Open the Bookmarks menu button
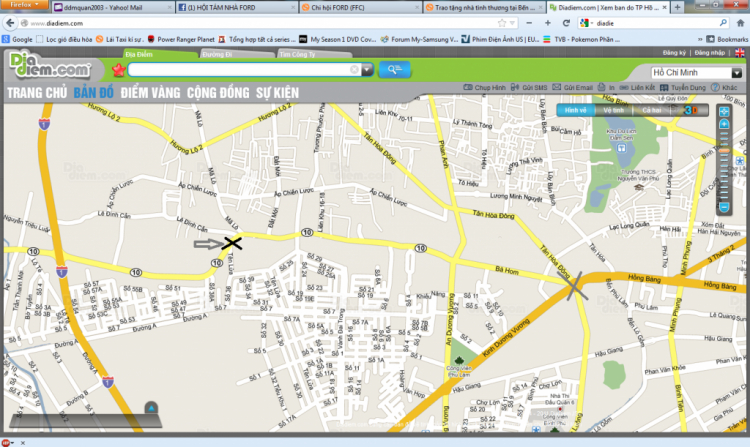The height and width of the screenshot is (447, 750). click(727, 39)
